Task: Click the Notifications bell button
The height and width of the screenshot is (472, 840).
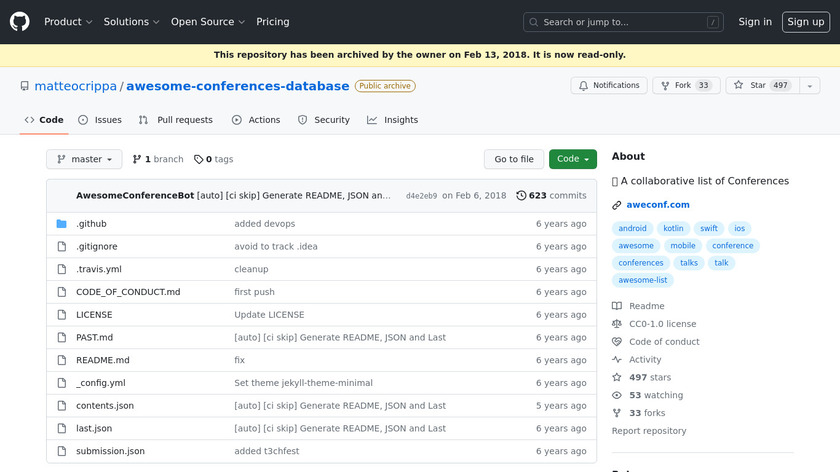Action: pos(608,86)
